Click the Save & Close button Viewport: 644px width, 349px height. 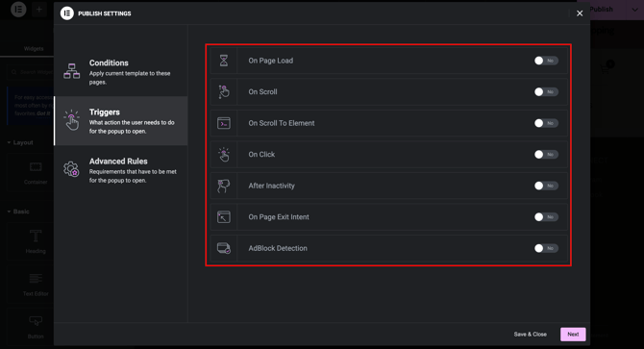(531, 335)
